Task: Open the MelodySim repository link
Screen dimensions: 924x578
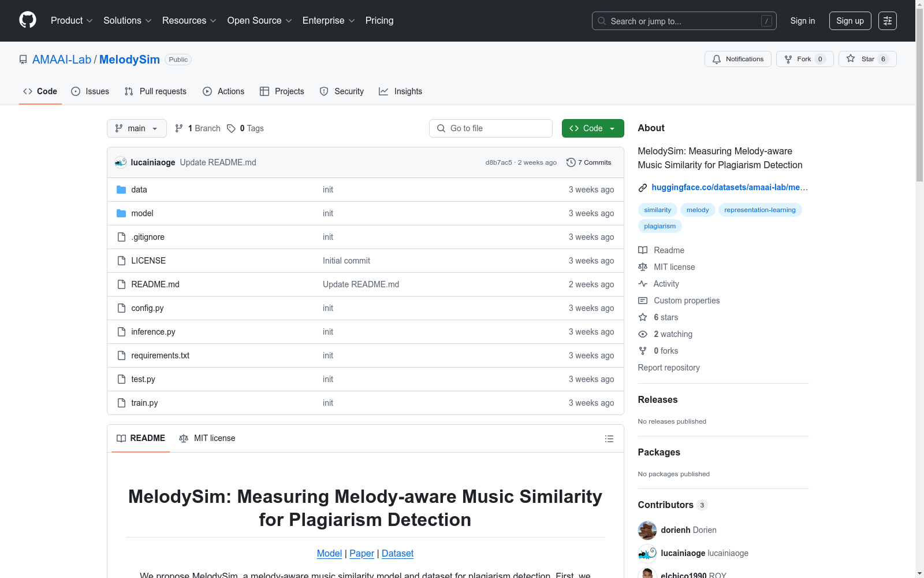Action: pyautogui.click(x=129, y=60)
